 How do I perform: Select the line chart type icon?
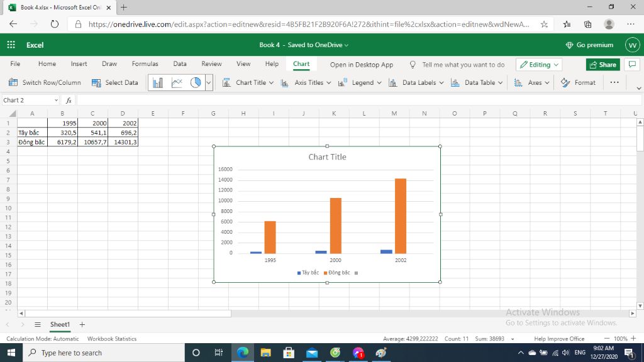pyautogui.click(x=177, y=82)
